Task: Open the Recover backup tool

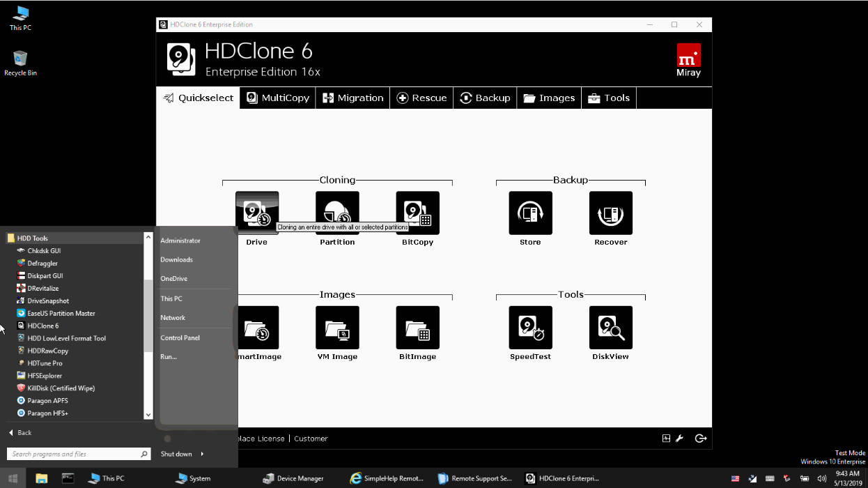Action: [611, 213]
